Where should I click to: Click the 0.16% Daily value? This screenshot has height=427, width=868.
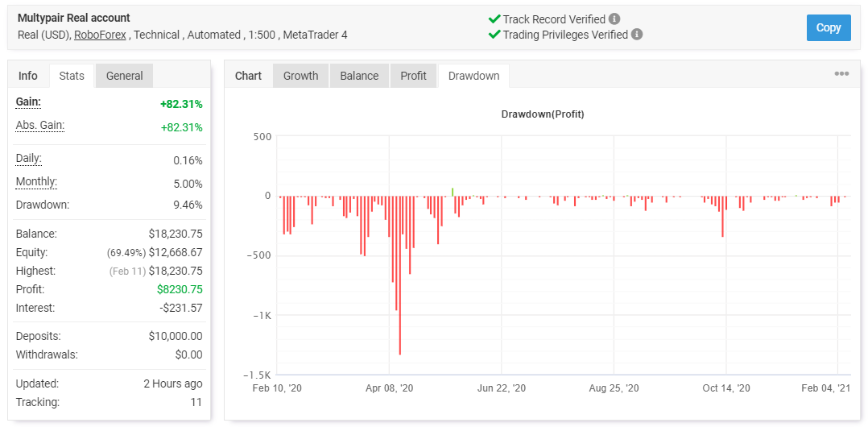click(x=188, y=161)
